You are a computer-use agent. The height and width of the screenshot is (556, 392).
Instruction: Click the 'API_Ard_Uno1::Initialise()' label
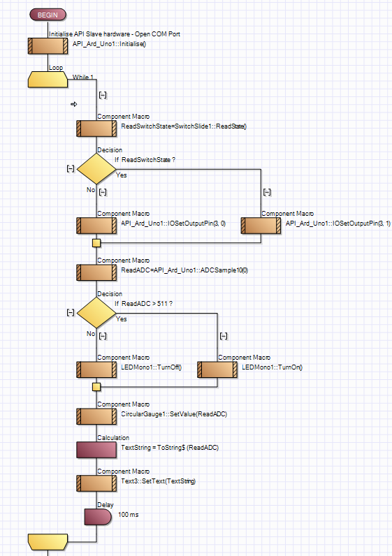[x=109, y=44]
